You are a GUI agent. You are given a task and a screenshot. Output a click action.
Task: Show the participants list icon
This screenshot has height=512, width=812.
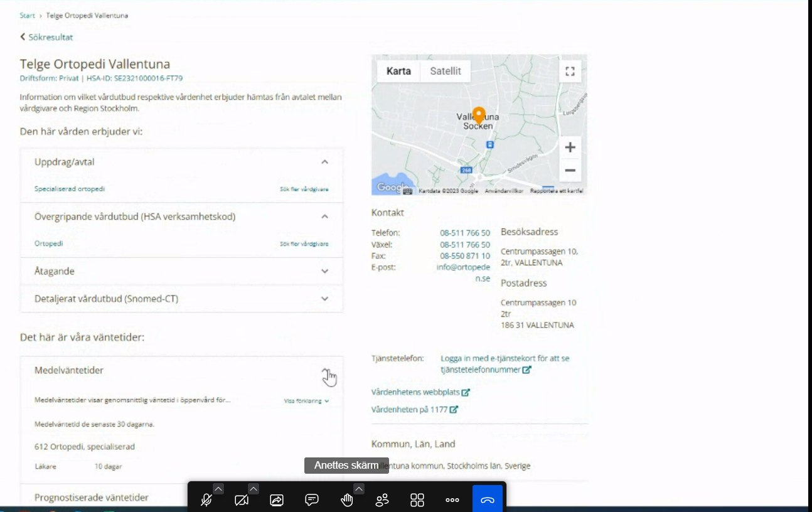[382, 500]
